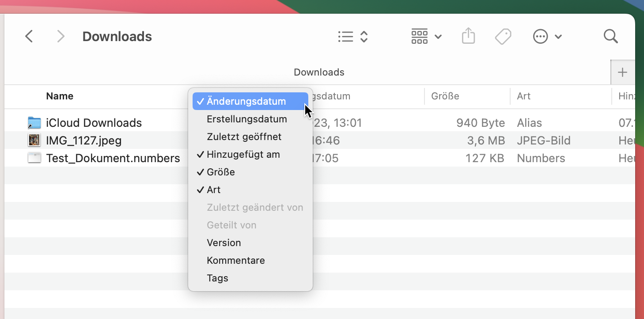644x319 pixels.
Task: Open the list view switcher
Action: click(352, 36)
